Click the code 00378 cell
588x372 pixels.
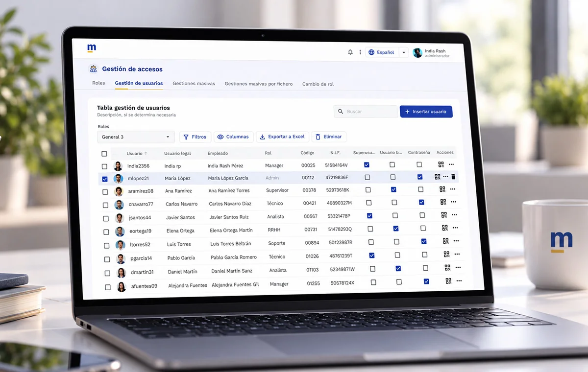[309, 190]
